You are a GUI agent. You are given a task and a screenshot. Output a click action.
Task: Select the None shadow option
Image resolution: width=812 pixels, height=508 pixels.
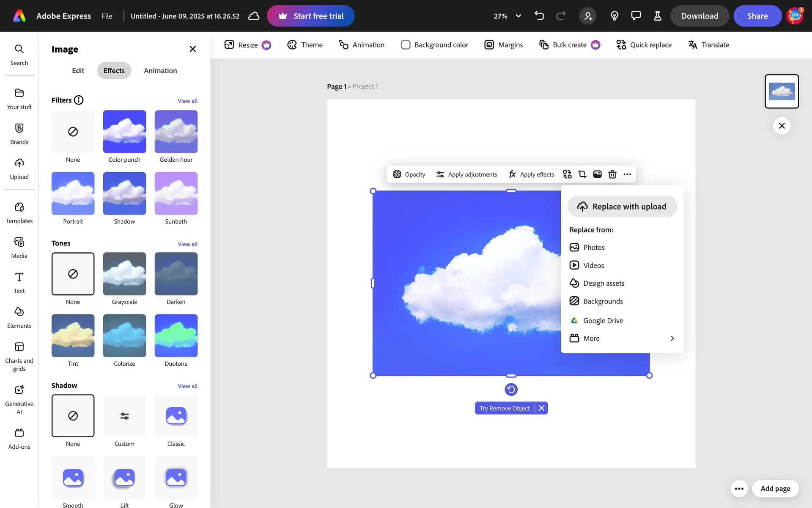click(x=73, y=416)
